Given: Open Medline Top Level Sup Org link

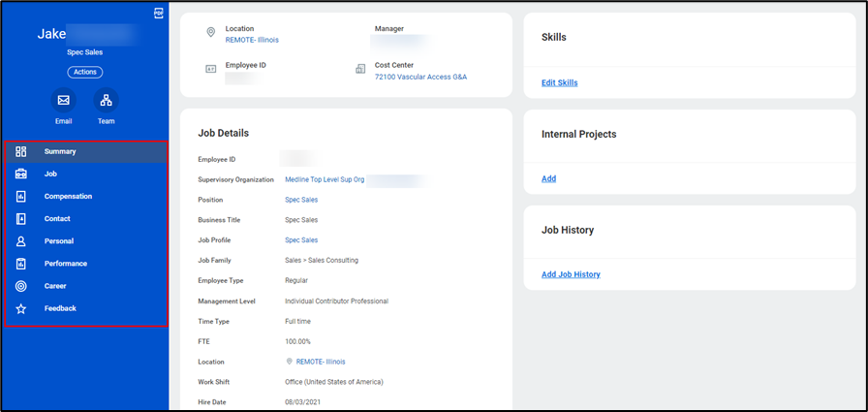Looking at the screenshot, I should click(325, 180).
